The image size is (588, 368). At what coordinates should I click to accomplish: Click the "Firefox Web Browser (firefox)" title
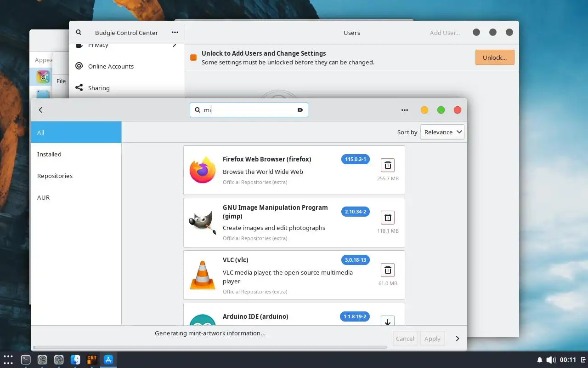point(267,159)
